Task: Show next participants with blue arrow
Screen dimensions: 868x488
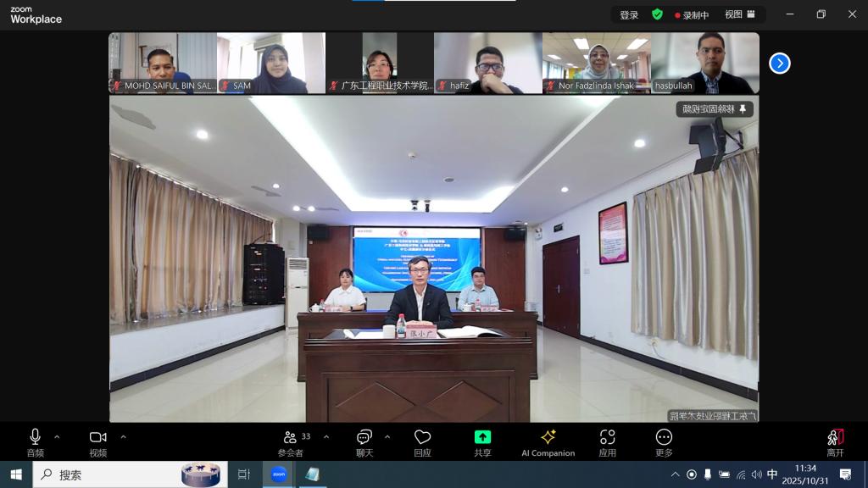Action: [x=779, y=64]
